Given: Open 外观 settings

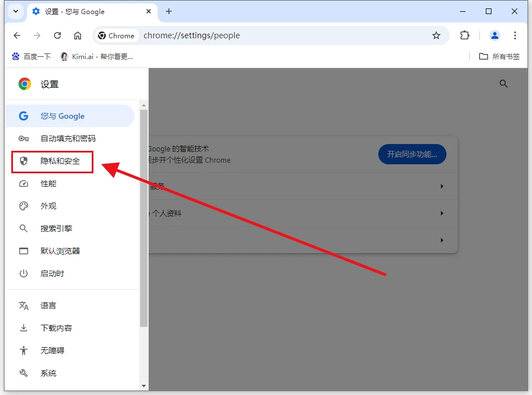Looking at the screenshot, I should click(70, 206).
